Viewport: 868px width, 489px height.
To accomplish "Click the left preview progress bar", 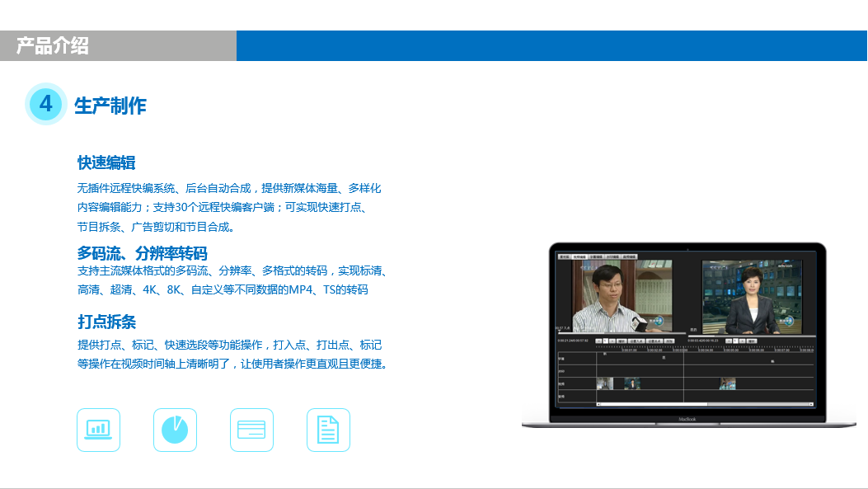I will tap(621, 334).
